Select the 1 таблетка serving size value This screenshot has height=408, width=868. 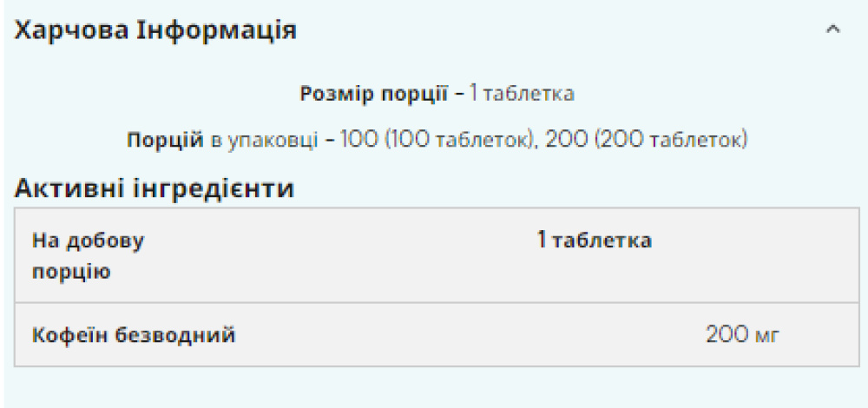click(523, 92)
